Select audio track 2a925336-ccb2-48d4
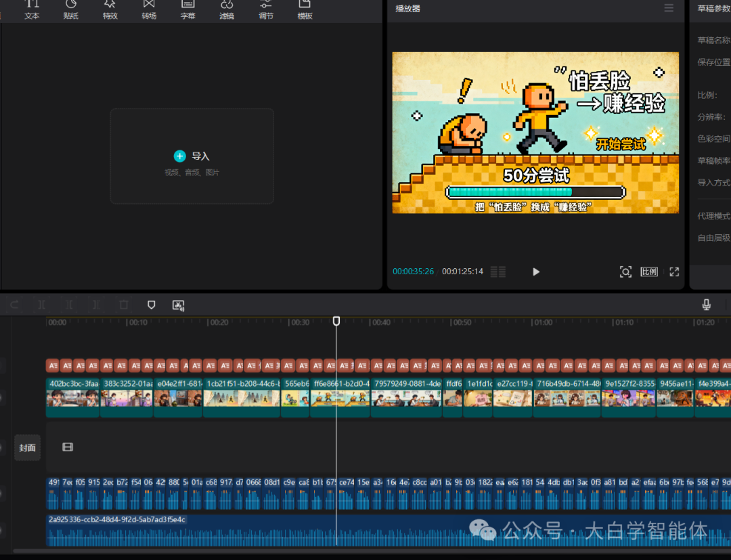This screenshot has height=560, width=731. pos(389,530)
